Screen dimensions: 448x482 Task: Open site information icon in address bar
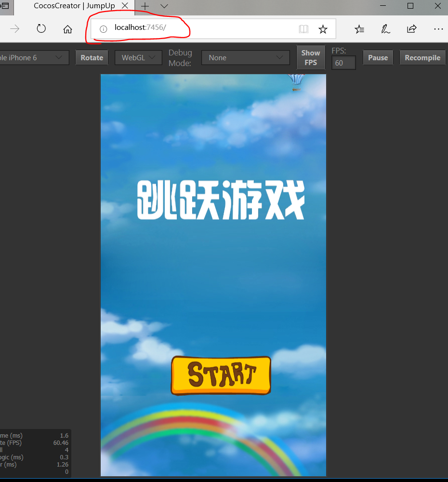103,29
